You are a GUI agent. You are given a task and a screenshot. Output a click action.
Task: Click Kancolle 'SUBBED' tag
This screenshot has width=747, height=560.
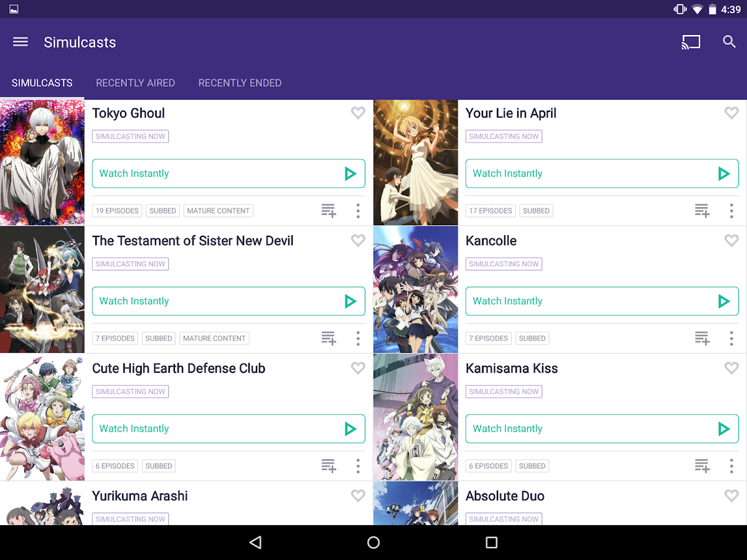coord(532,338)
